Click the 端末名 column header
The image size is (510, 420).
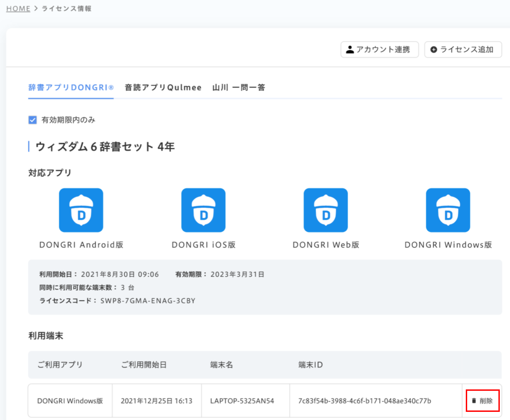click(x=222, y=365)
